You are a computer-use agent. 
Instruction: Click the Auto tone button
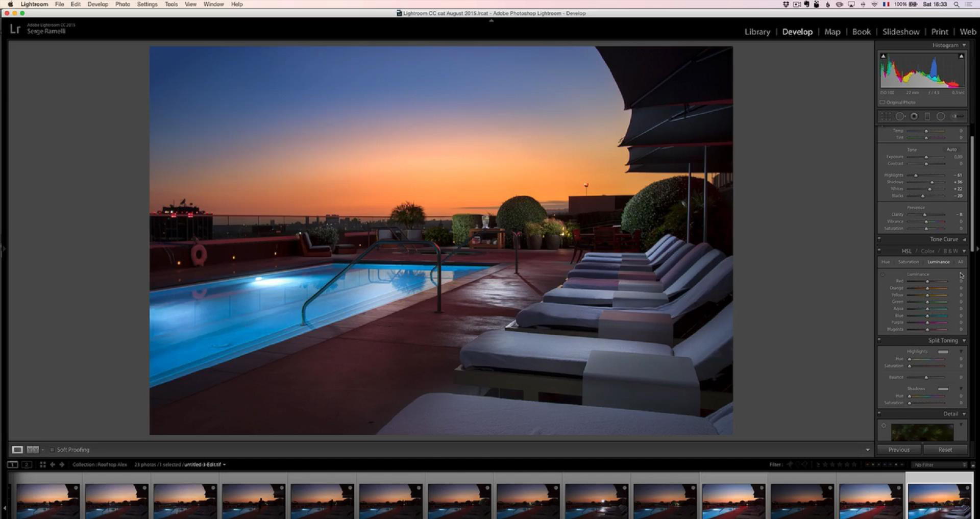(951, 150)
